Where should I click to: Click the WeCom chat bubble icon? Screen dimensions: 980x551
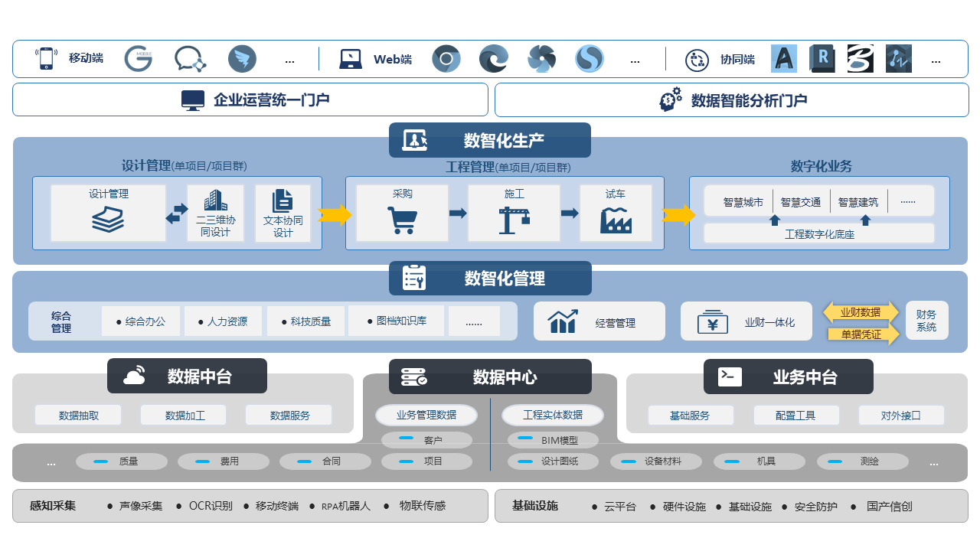[189, 59]
